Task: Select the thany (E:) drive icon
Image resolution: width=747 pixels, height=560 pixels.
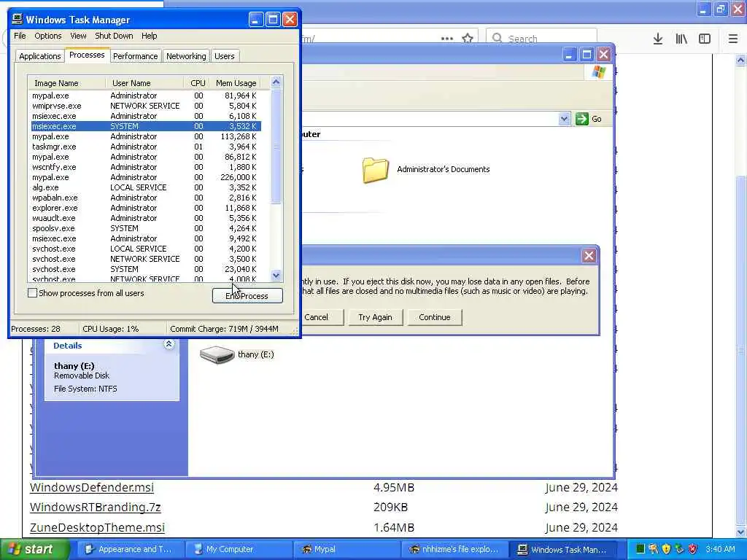Action: point(217,355)
